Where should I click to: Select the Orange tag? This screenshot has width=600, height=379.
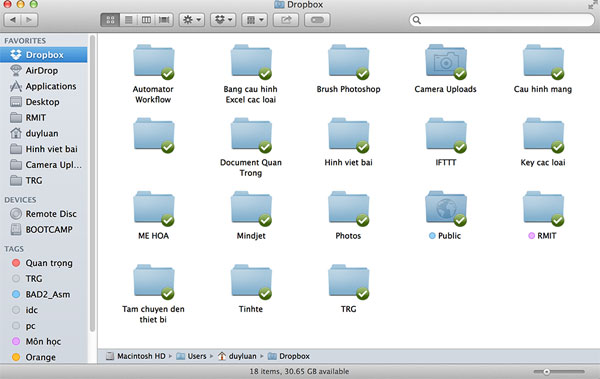coord(44,357)
